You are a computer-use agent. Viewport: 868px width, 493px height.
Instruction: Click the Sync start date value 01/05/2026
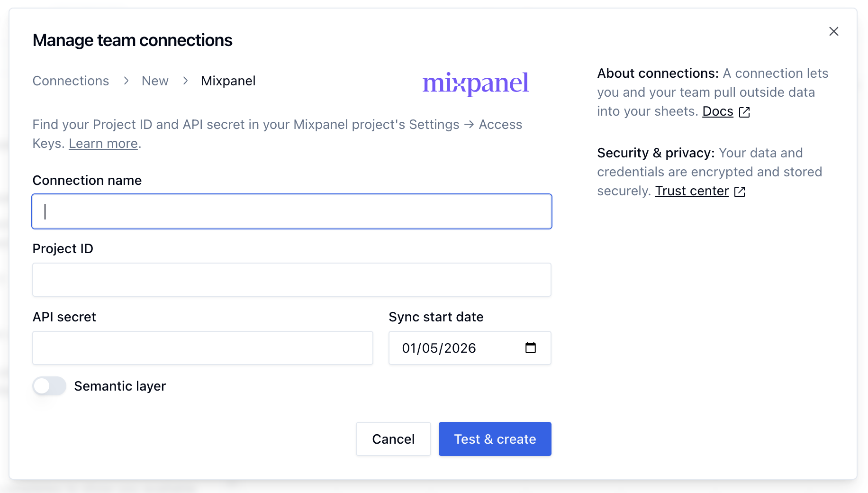(x=439, y=348)
